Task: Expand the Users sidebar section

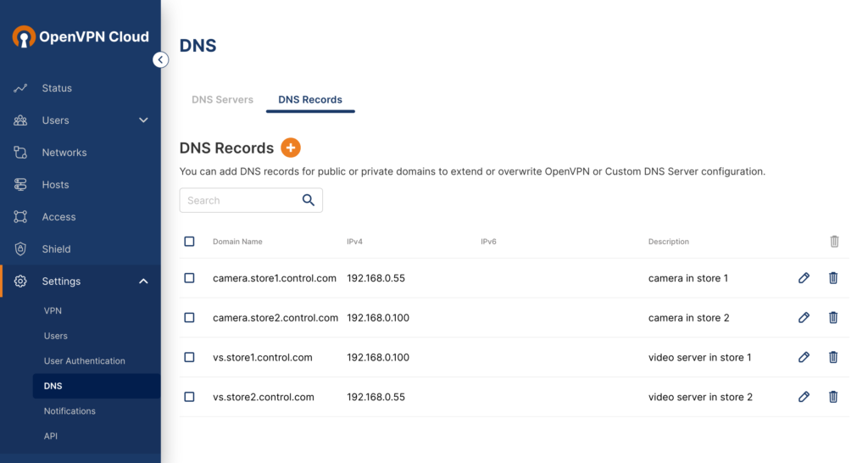Action: point(143,120)
